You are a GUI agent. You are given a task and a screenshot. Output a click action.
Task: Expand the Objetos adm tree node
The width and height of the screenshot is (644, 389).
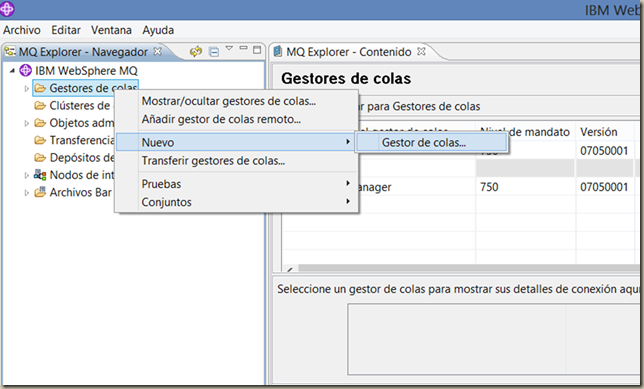pos(26,123)
